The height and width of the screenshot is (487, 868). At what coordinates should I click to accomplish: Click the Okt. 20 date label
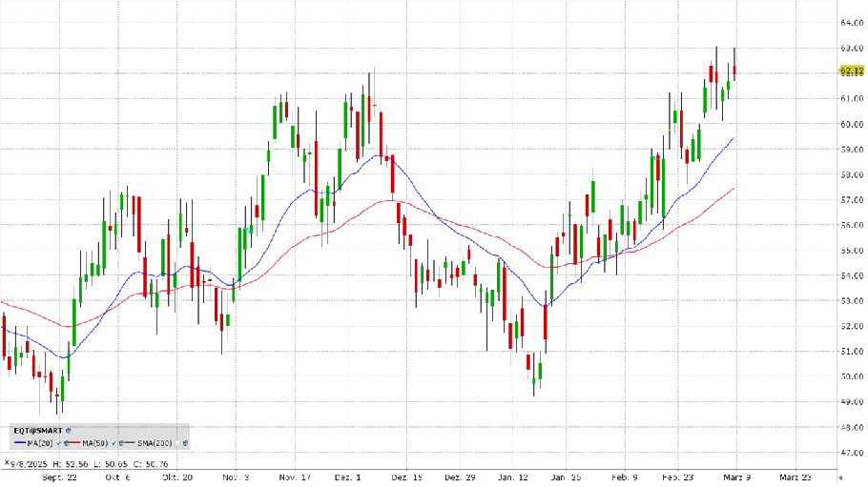pyautogui.click(x=176, y=477)
